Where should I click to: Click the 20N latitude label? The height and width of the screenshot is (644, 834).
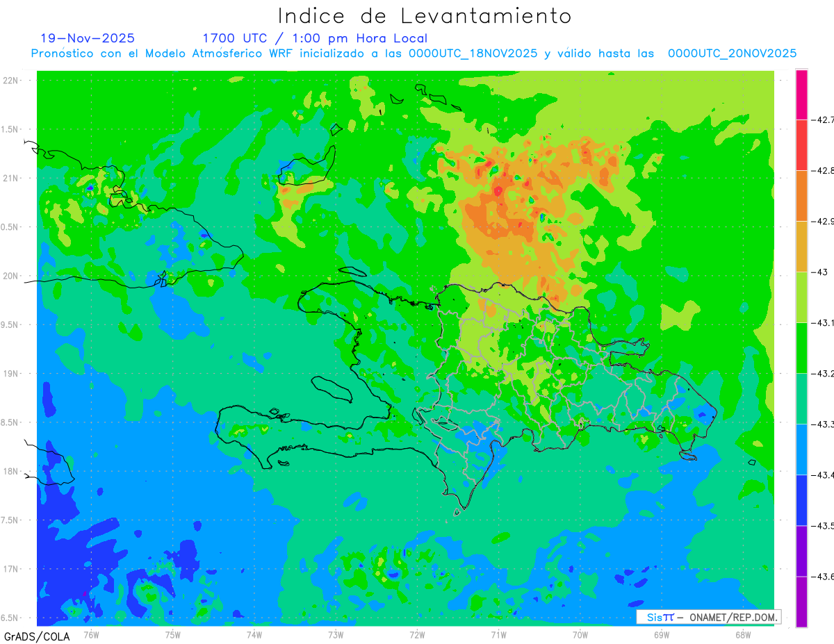12,276
